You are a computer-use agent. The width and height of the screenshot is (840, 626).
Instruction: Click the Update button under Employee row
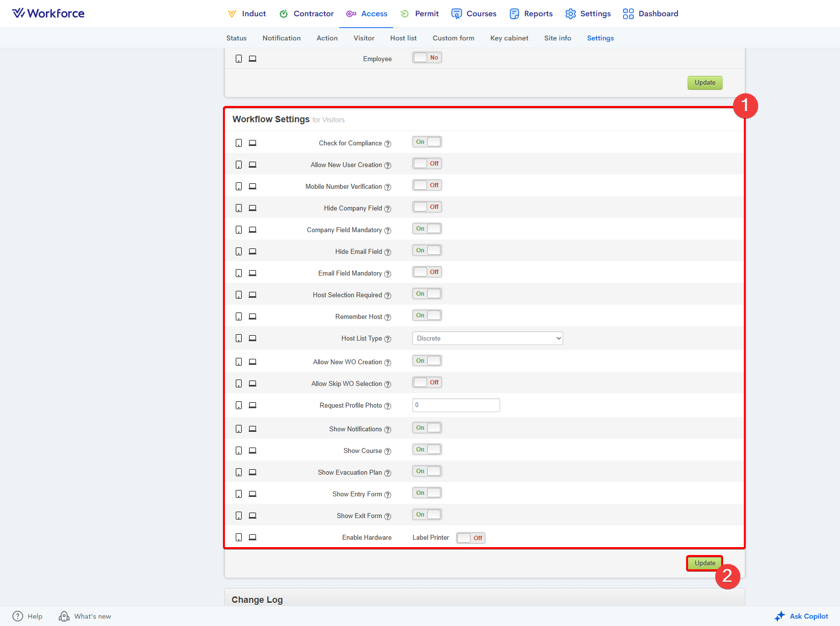[705, 83]
